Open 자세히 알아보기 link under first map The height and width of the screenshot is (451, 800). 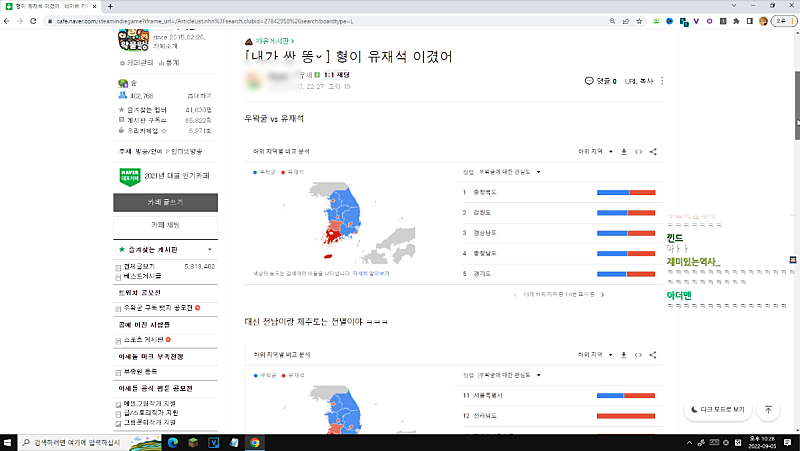pyautogui.click(x=371, y=273)
